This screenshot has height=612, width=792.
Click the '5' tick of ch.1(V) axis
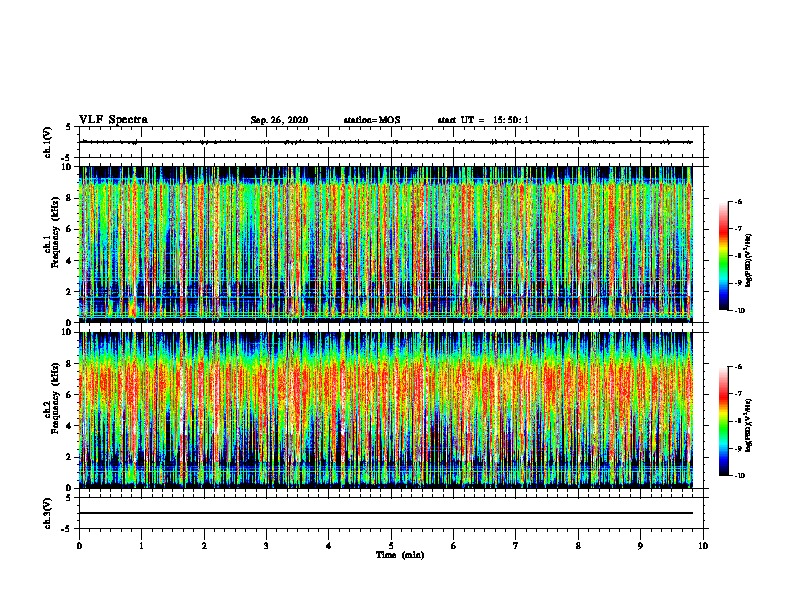coord(69,127)
